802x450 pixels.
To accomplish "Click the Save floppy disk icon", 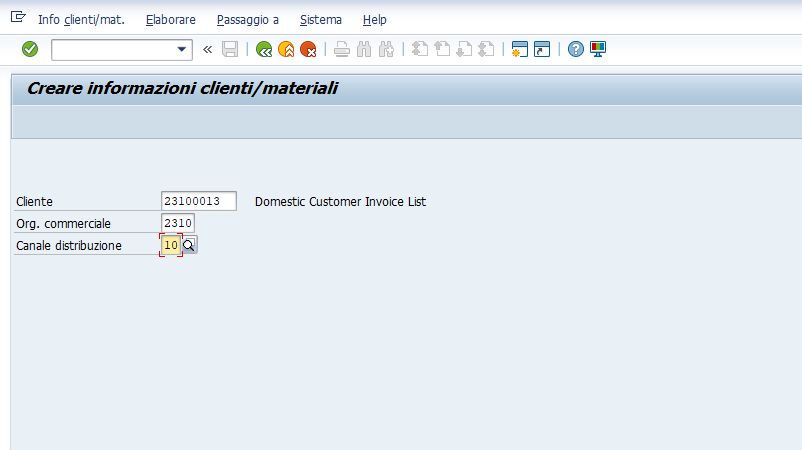I will 230,50.
